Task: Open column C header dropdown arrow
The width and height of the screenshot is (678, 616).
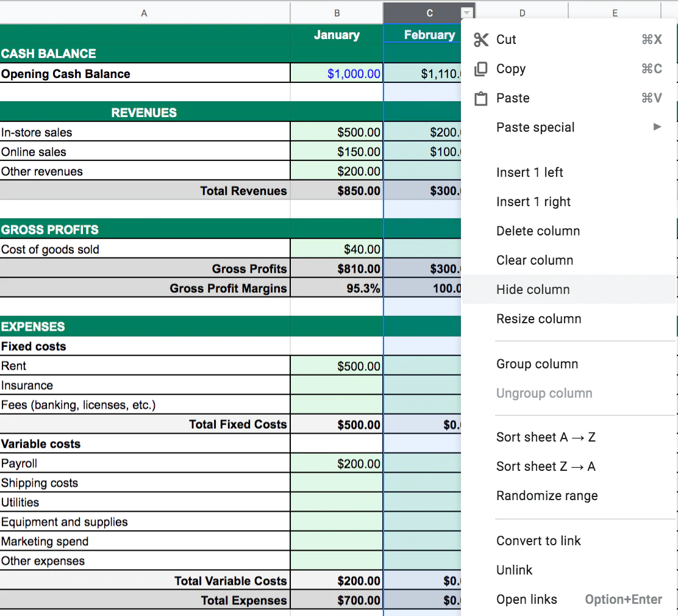Action: [466, 13]
